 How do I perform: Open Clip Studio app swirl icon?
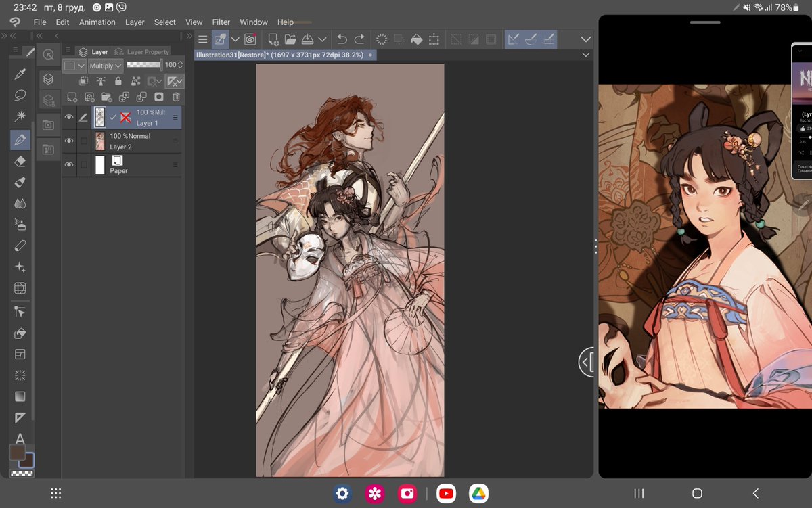[x=251, y=39]
